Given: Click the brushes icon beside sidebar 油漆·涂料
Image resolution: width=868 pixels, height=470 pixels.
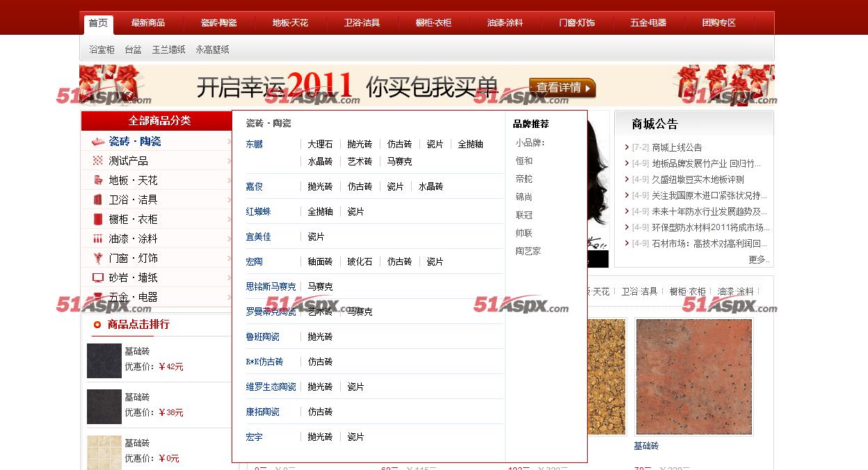Looking at the screenshot, I should point(97,238).
